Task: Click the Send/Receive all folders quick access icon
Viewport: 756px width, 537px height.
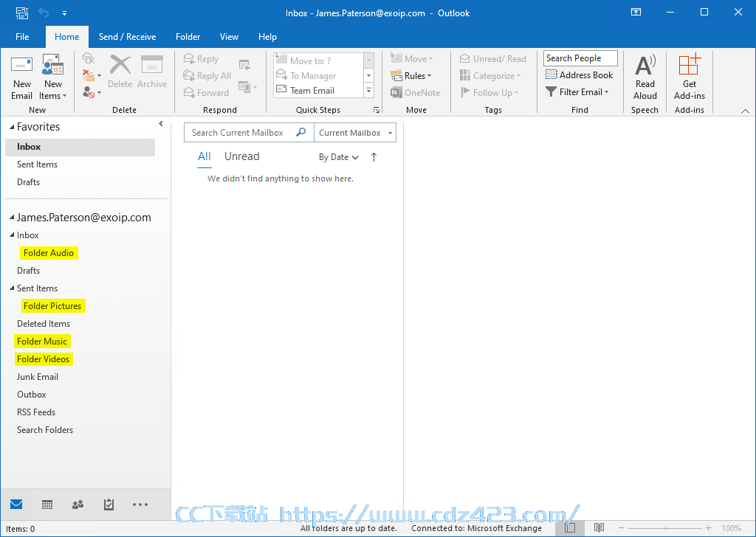Action: pyautogui.click(x=22, y=13)
